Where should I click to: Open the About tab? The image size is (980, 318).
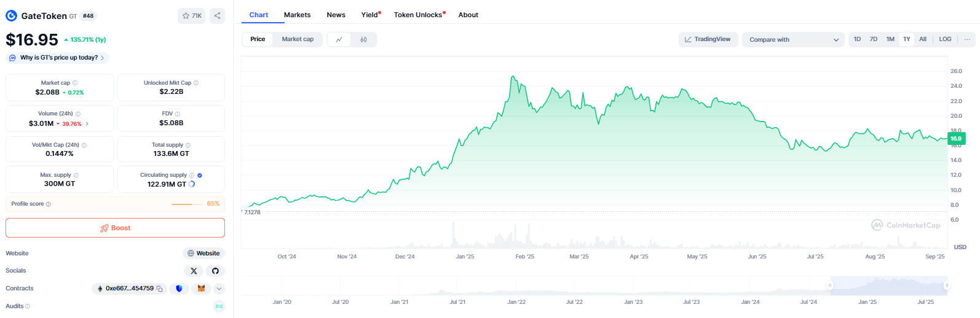pos(468,15)
